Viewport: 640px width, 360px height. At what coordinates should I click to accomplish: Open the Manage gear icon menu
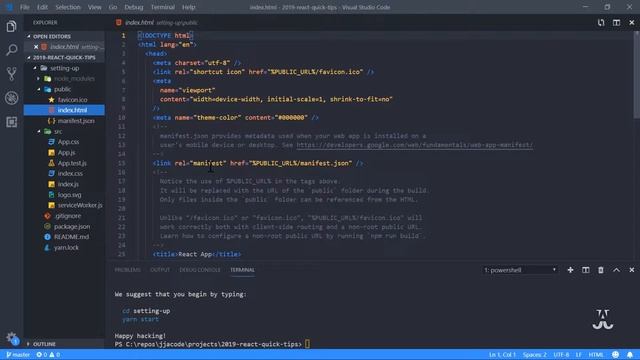[11, 338]
